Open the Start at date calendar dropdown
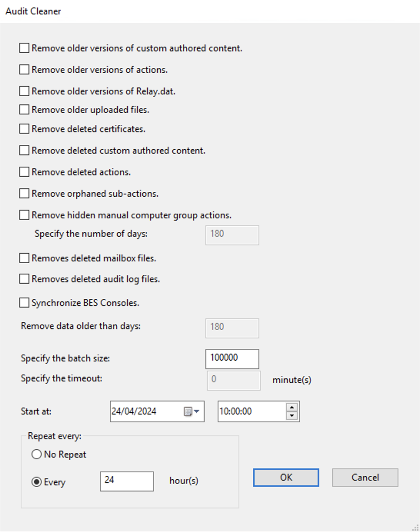Viewport: 420px width, 532px height. (x=192, y=412)
